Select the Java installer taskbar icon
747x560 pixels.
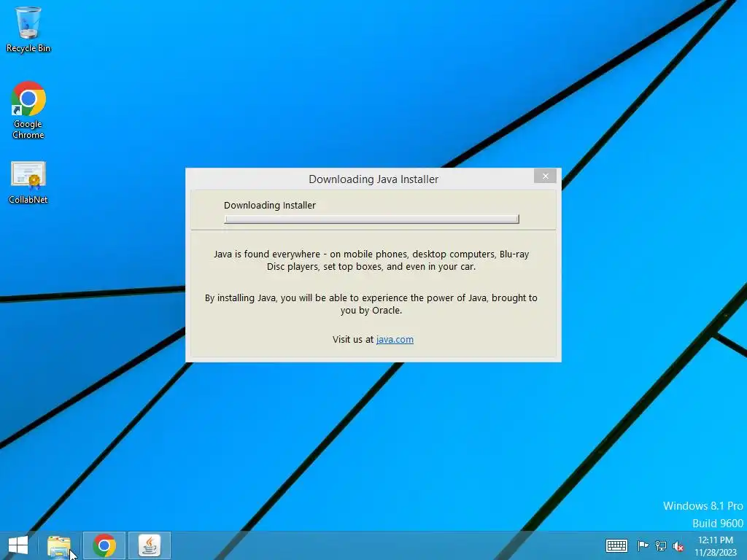pos(150,545)
